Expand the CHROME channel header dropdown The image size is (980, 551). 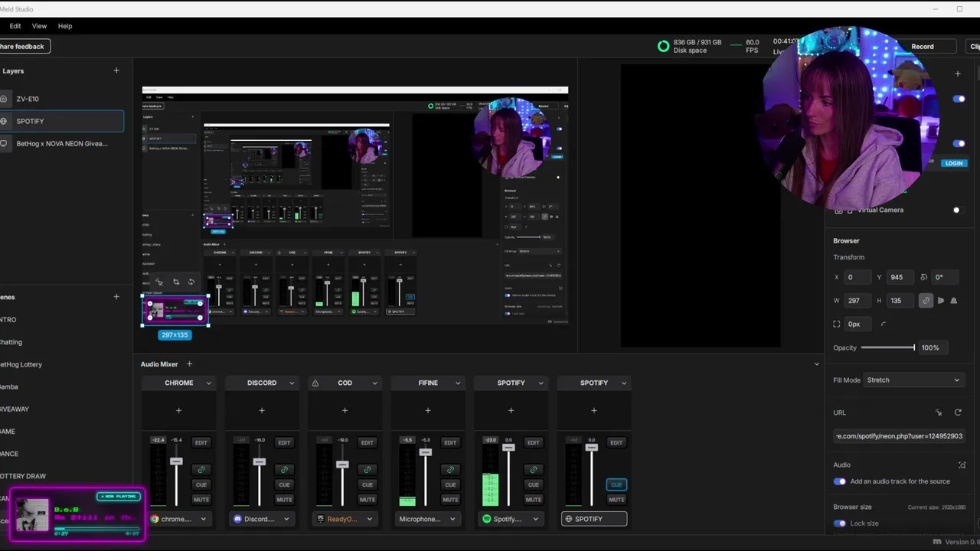[208, 383]
